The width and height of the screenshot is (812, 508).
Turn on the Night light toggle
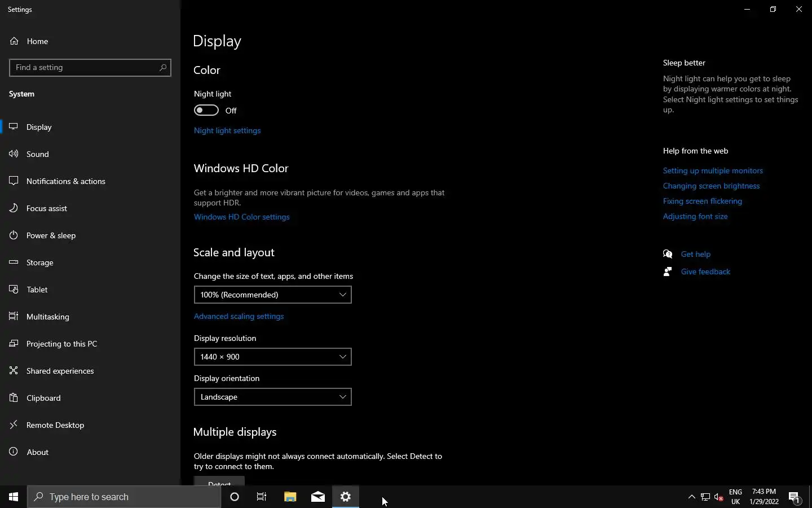coord(206,110)
